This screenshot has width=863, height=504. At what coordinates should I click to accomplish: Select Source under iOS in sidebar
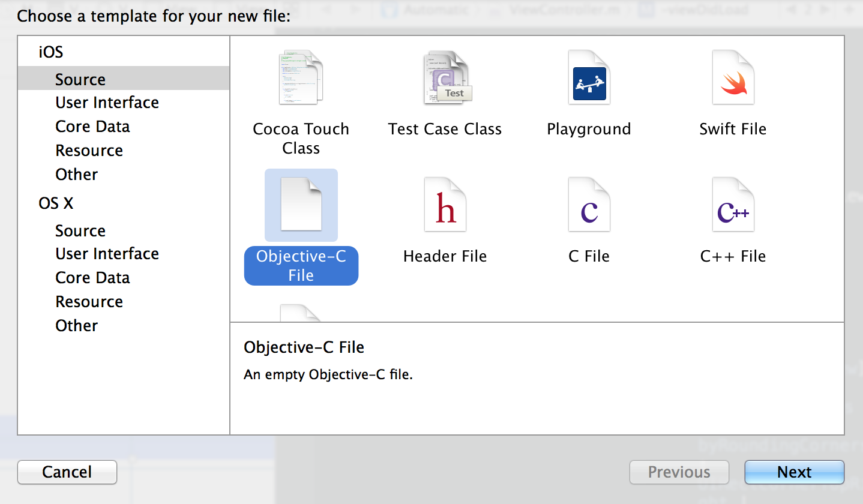[x=124, y=79]
